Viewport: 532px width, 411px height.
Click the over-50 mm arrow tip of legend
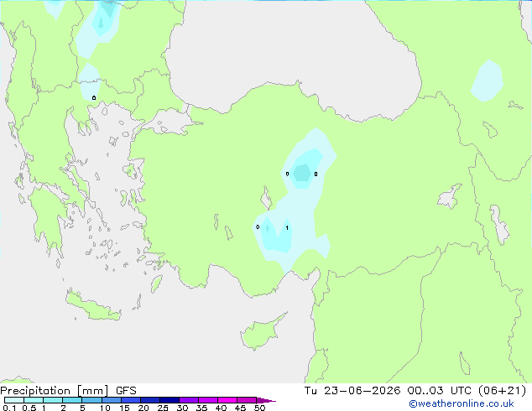(266, 400)
